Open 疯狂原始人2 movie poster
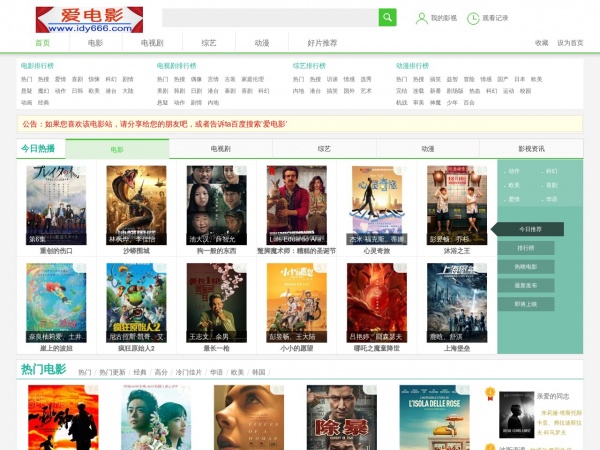Screen dimensions: 600x450 coord(137,301)
